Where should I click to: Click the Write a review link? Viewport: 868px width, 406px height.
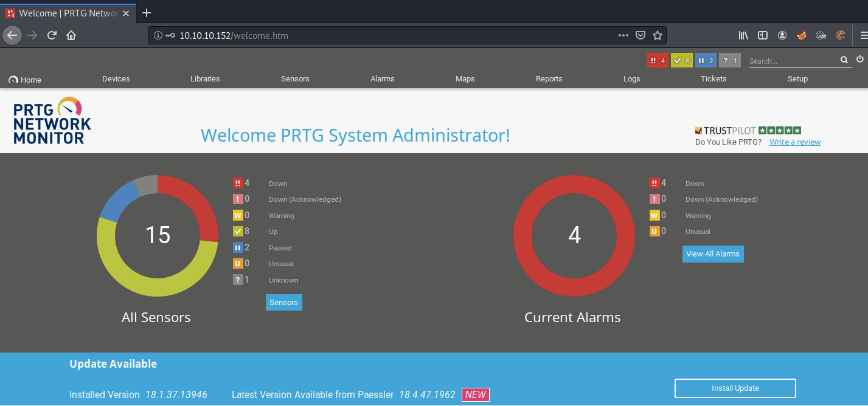point(795,142)
